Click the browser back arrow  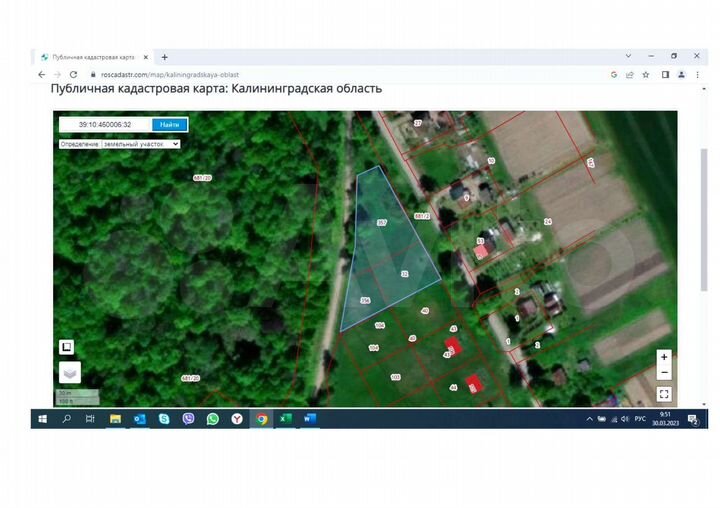[x=42, y=74]
